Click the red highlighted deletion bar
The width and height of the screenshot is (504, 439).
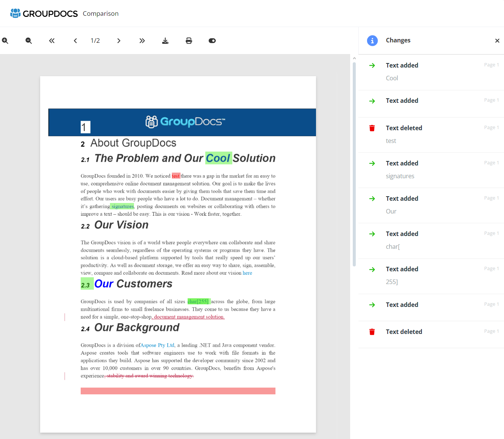tap(178, 391)
